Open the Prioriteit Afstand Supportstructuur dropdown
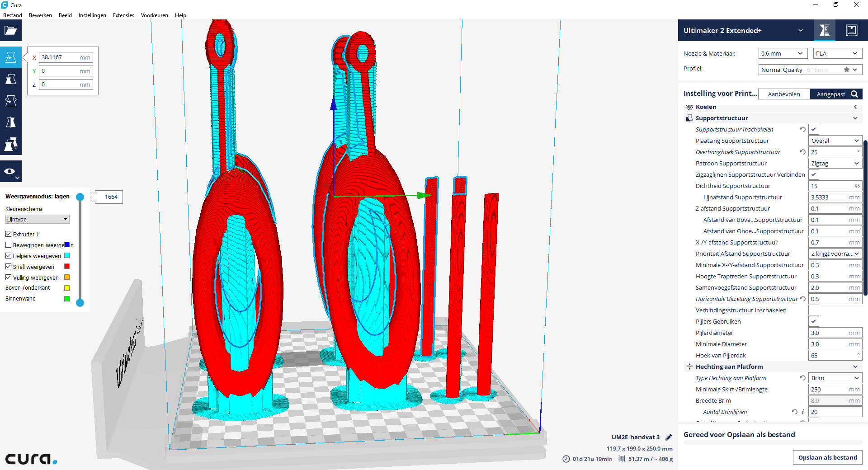Viewport: 868px width, 470px height. coord(835,254)
